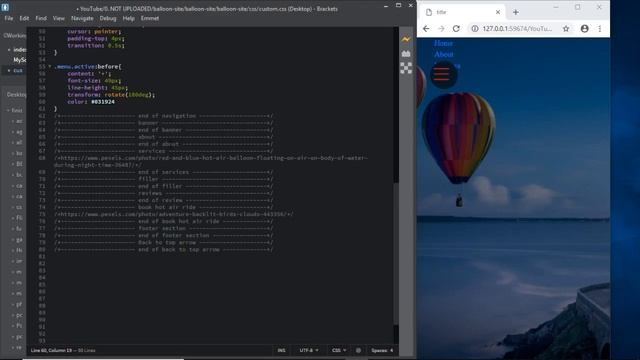The width and height of the screenshot is (640, 360).
Task: Click the Brackets app icon in title bar
Action: coord(5,7)
